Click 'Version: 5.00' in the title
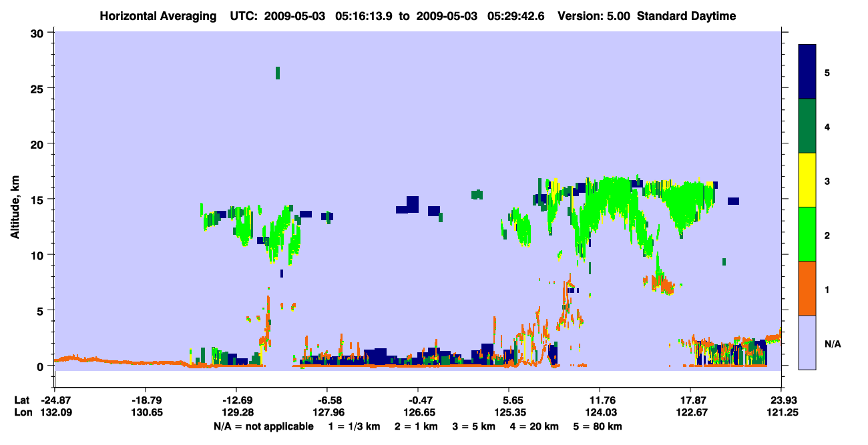The image size is (868, 445). [594, 16]
